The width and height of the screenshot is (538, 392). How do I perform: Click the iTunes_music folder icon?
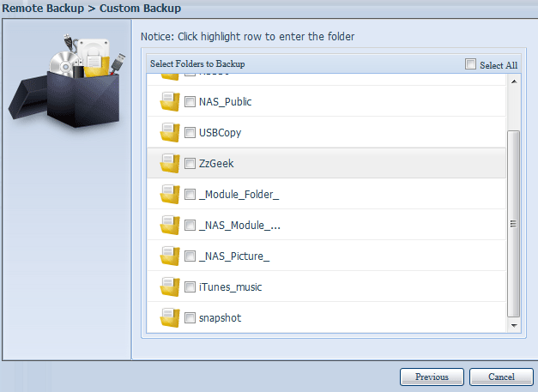click(170, 286)
